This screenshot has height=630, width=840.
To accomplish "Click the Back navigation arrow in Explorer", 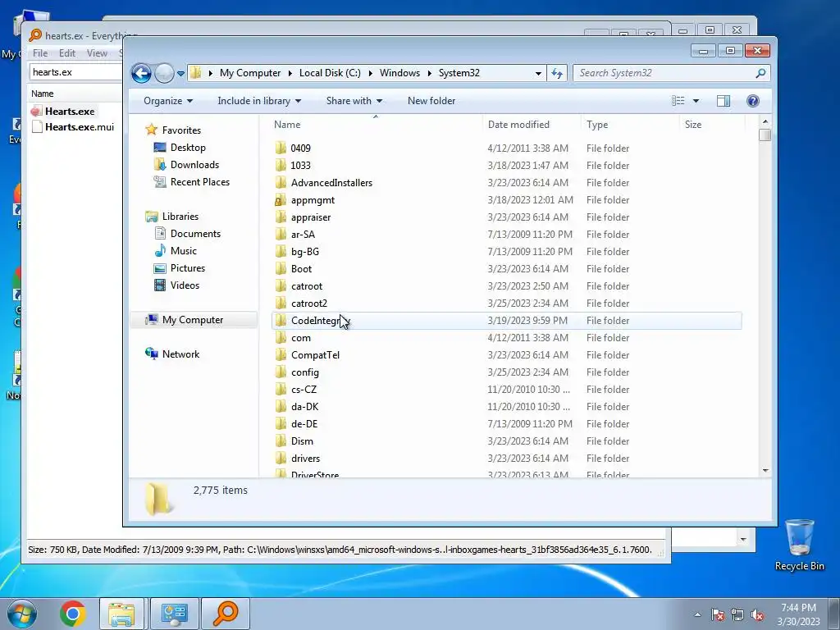I will 141,73.
